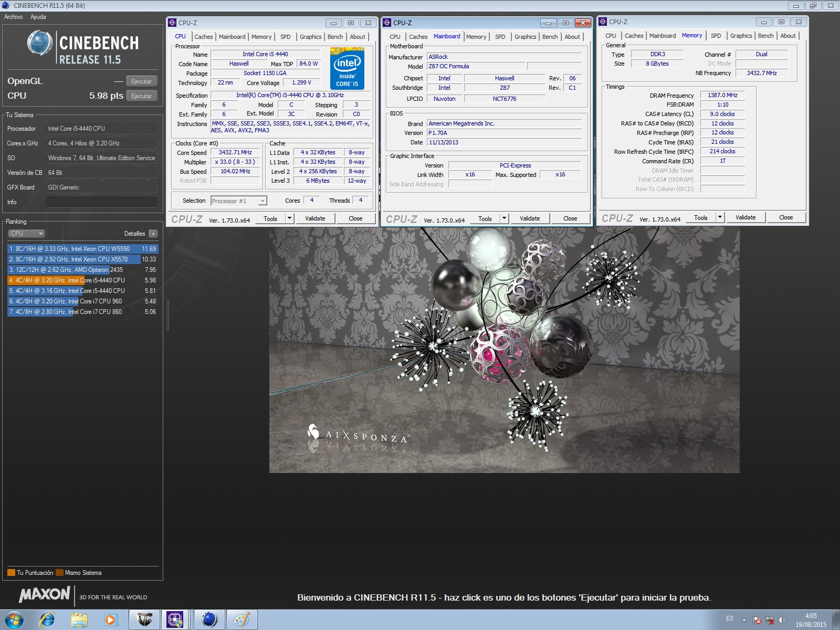Open the Ayuda menu
The width and height of the screenshot is (840, 630).
pos(38,17)
